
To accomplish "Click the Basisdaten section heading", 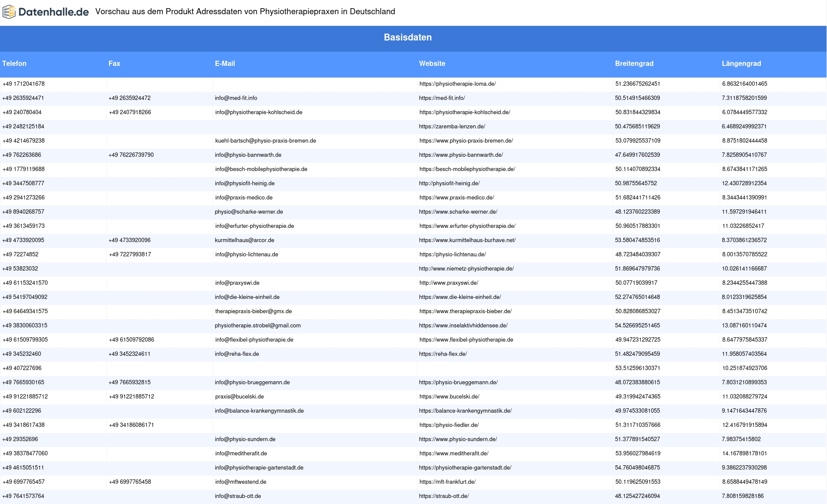I will point(407,37).
